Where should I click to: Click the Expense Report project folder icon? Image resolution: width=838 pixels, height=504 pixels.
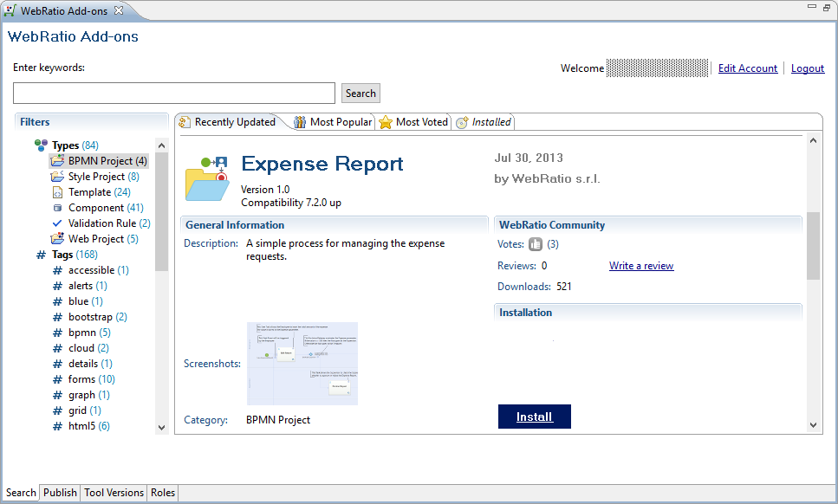(207, 178)
